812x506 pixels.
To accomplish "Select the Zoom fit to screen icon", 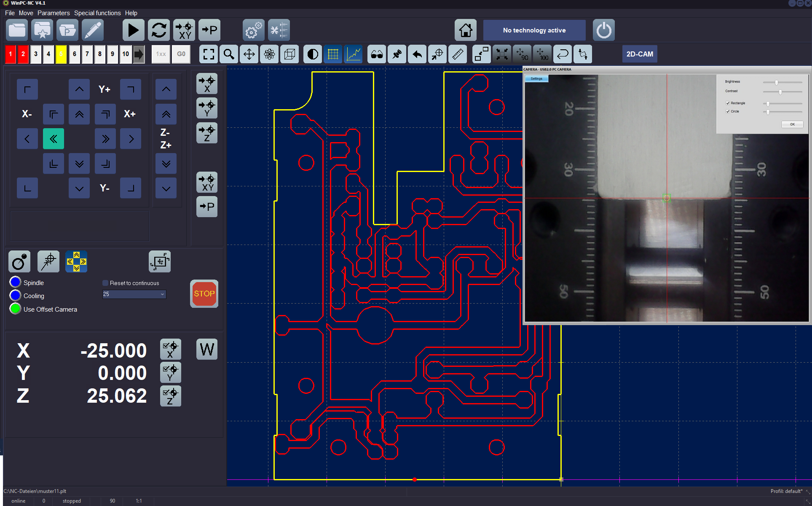I will point(208,54).
